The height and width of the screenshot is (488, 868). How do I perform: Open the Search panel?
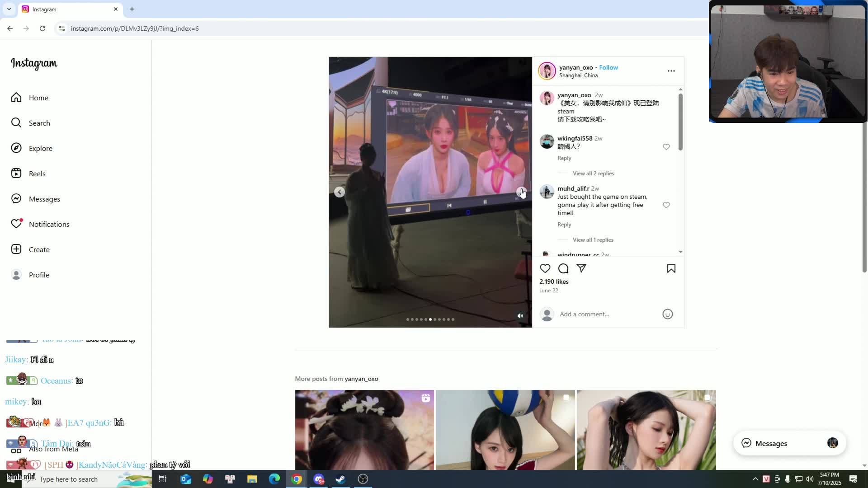tap(40, 123)
